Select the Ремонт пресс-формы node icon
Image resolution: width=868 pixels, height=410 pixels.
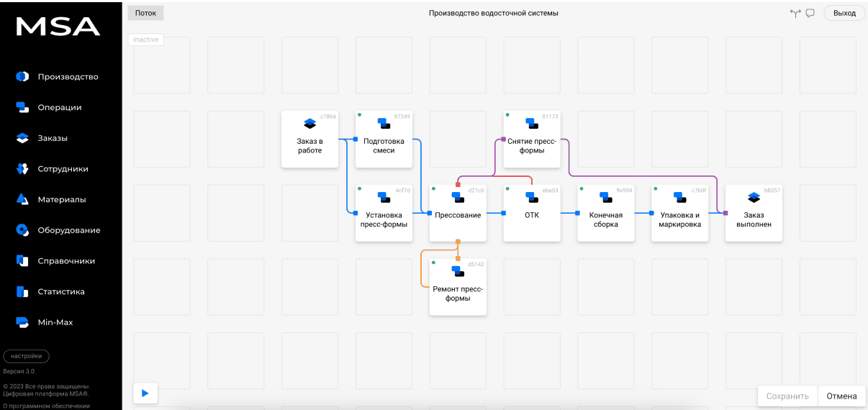(458, 271)
